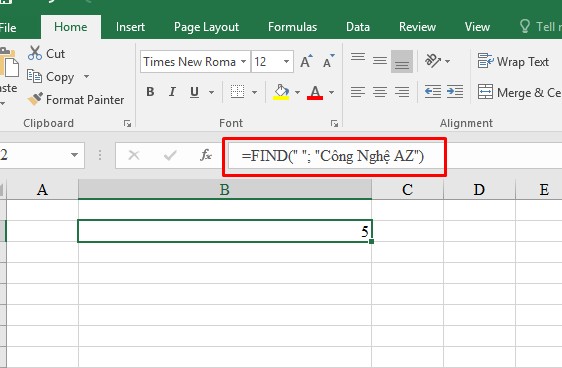Open font name dropdown Times New Roman
This screenshot has height=368, width=562.
243,62
